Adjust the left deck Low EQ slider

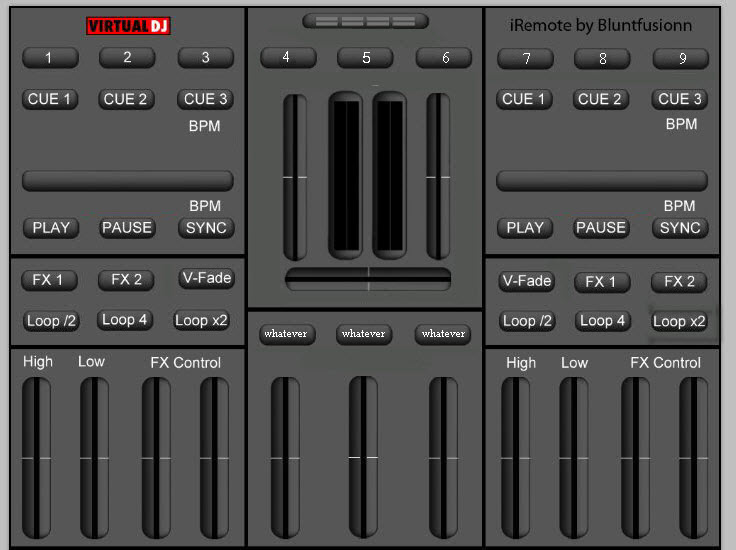tap(94, 458)
